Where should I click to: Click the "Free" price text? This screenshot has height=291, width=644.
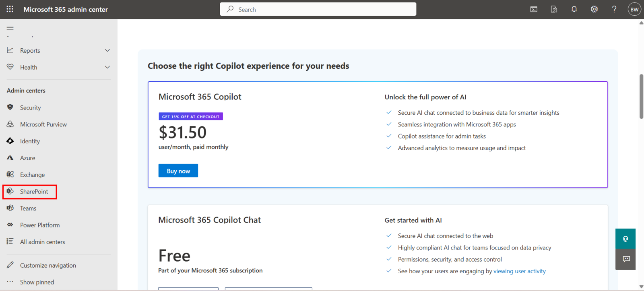coord(174,256)
